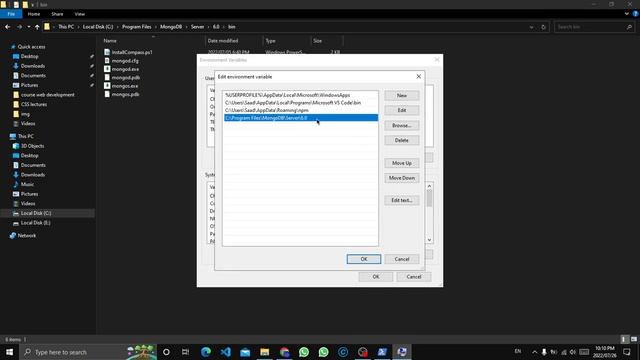Click the Edit button in dialog

[402, 110]
